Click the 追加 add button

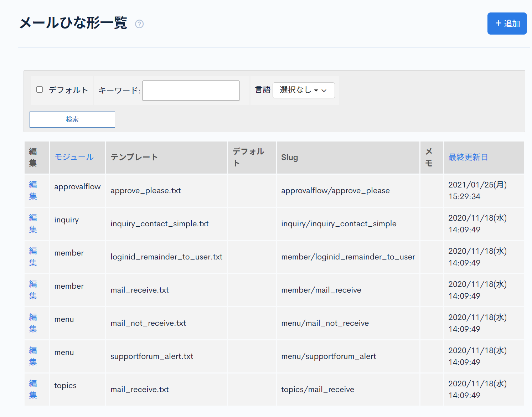pos(507,24)
